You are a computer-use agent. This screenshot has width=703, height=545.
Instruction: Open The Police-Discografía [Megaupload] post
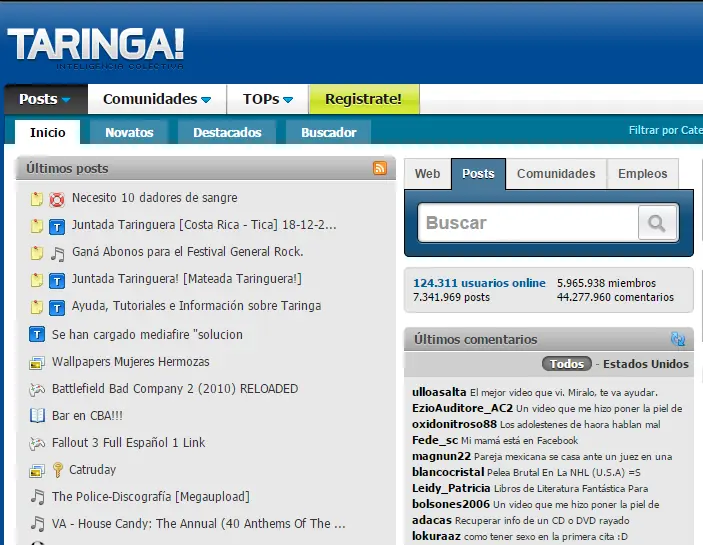point(151,497)
